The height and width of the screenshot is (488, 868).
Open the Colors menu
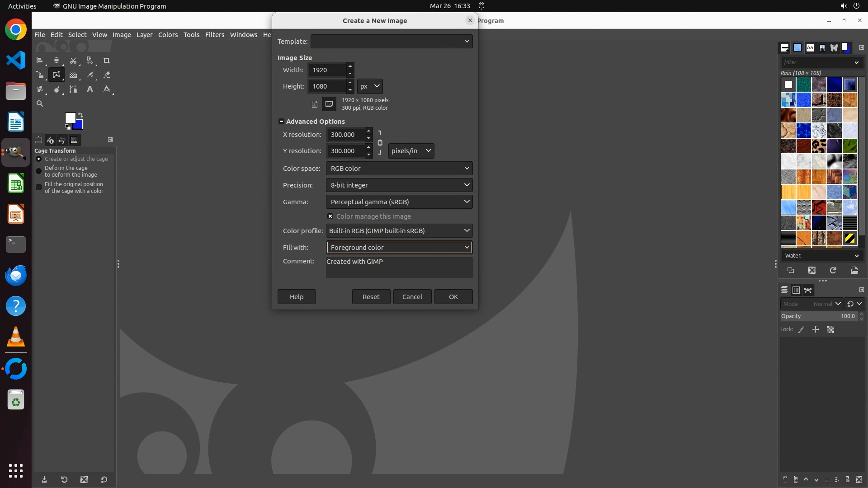[x=168, y=35]
